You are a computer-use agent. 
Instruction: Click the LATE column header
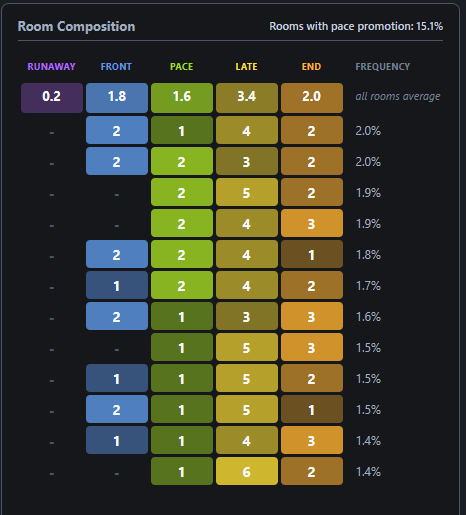point(246,67)
